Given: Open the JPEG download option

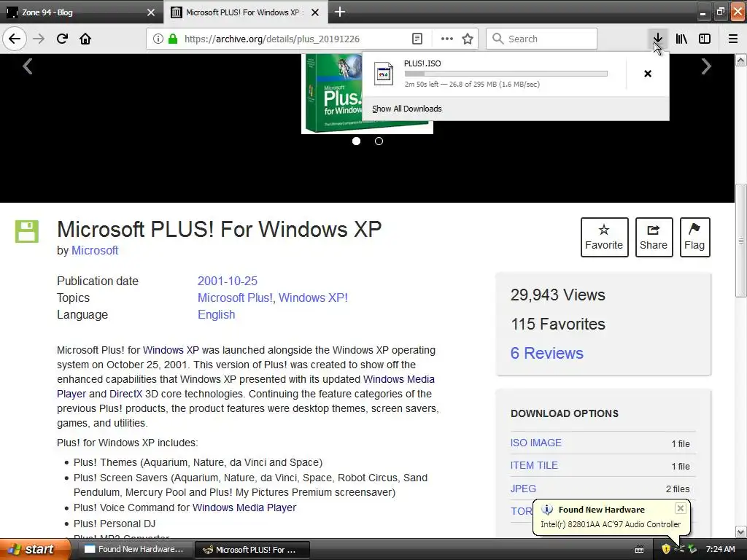Looking at the screenshot, I should [523, 489].
